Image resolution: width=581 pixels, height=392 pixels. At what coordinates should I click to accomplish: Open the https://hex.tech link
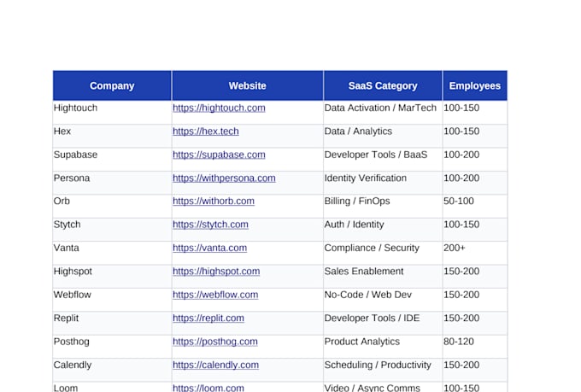tap(206, 132)
